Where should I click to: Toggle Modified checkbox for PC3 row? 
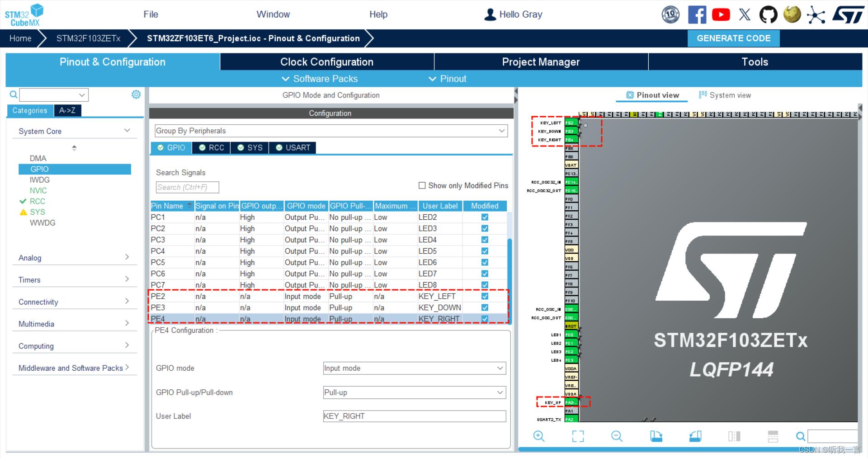point(485,240)
